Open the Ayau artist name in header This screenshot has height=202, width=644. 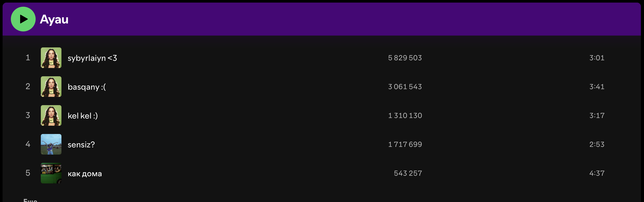54,19
